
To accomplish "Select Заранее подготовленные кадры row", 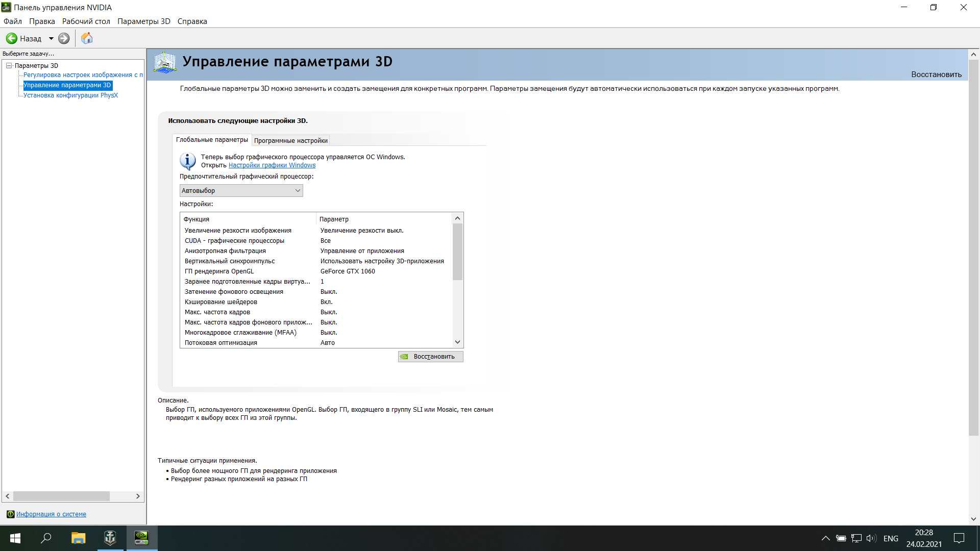I will 316,282.
